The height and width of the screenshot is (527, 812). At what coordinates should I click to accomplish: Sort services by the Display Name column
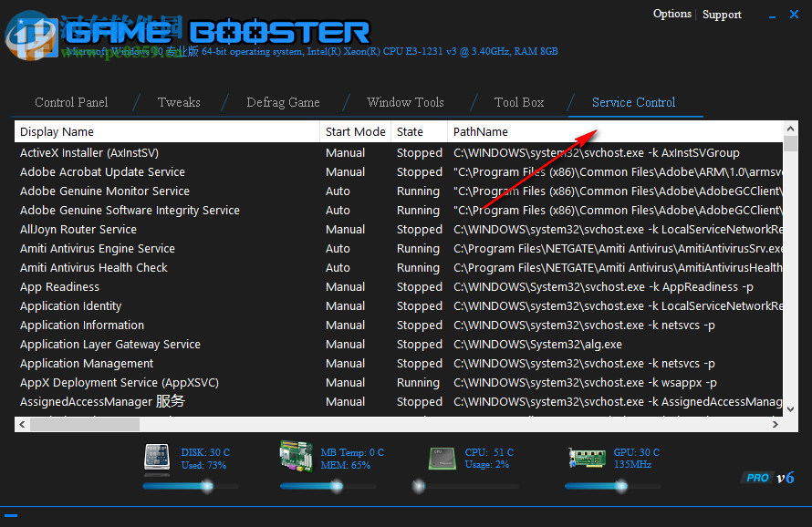click(x=57, y=131)
